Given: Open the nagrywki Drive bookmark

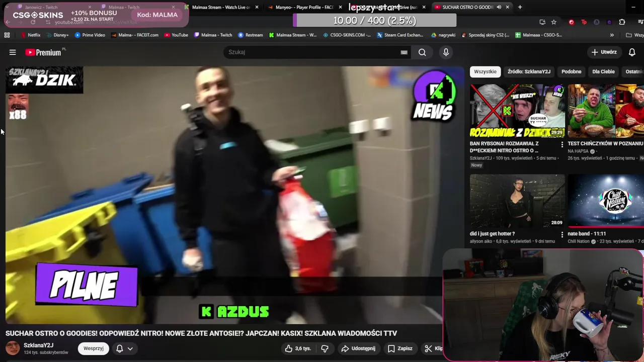Looking at the screenshot, I should pos(443,35).
